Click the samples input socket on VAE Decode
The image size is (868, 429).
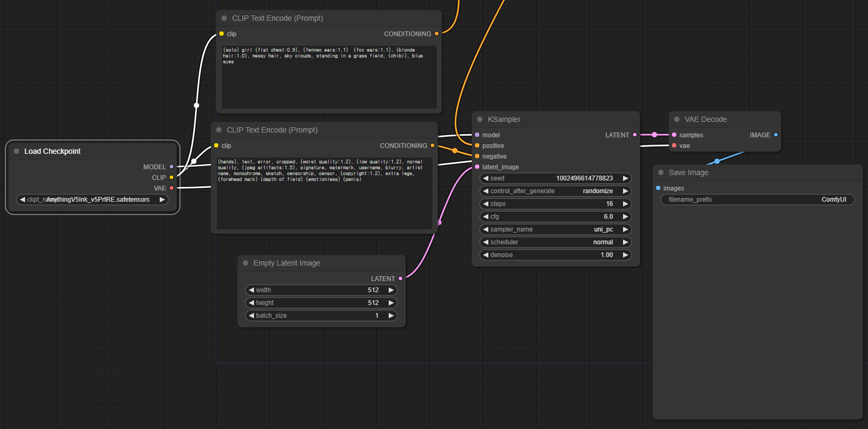pyautogui.click(x=674, y=135)
